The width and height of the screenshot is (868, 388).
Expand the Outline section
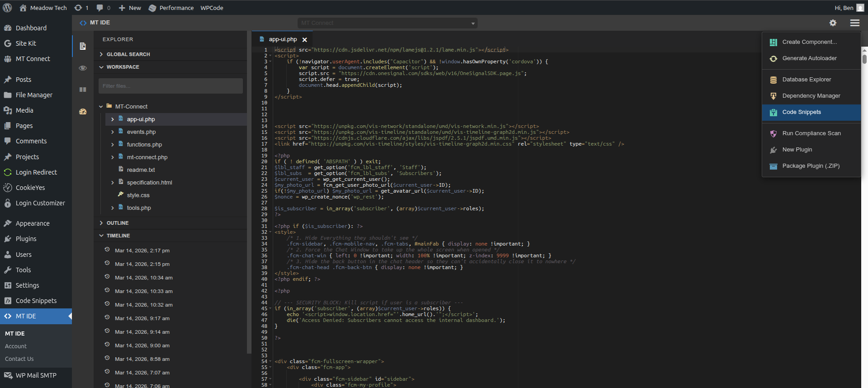point(170,223)
